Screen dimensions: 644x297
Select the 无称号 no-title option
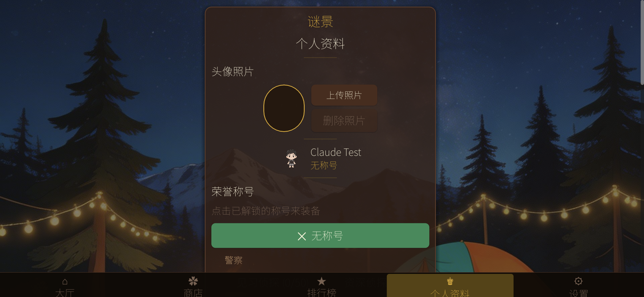pos(320,236)
